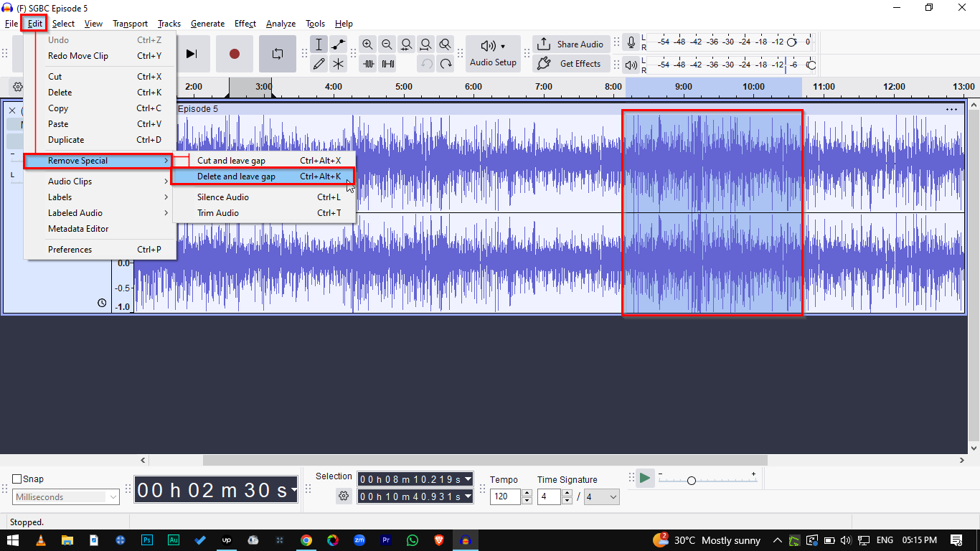The height and width of the screenshot is (551, 980).
Task: Click the Redo arrow in toolbar
Action: pyautogui.click(x=446, y=64)
